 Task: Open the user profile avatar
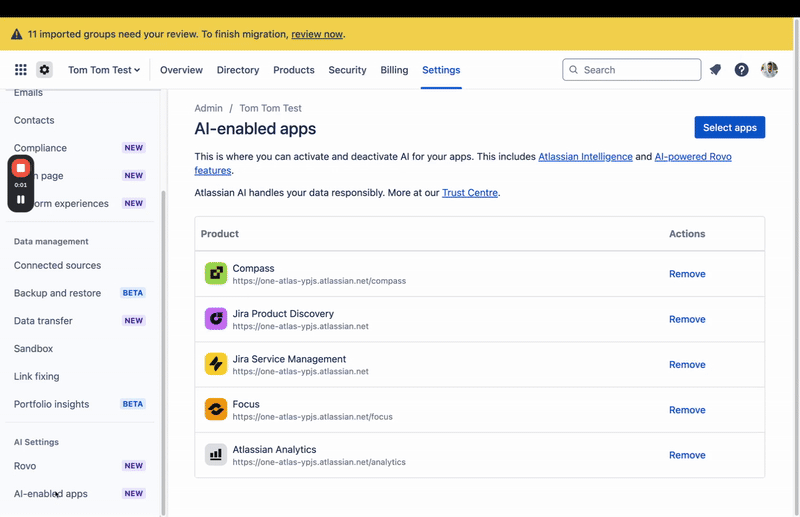769,69
